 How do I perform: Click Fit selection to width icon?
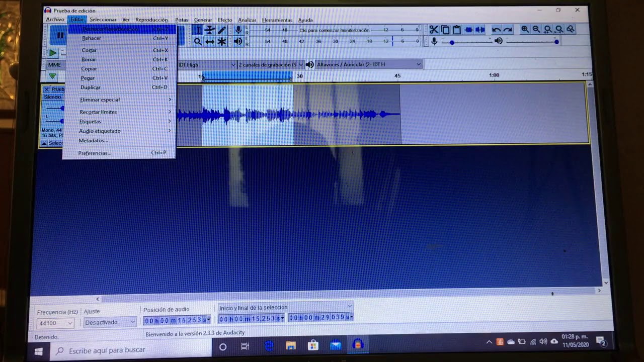coord(548,29)
